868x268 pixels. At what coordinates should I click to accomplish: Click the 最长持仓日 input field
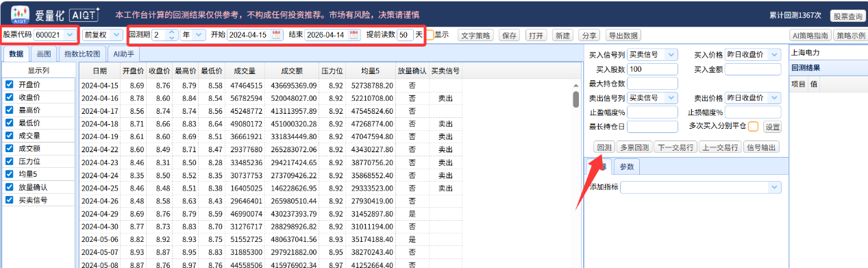(652, 127)
